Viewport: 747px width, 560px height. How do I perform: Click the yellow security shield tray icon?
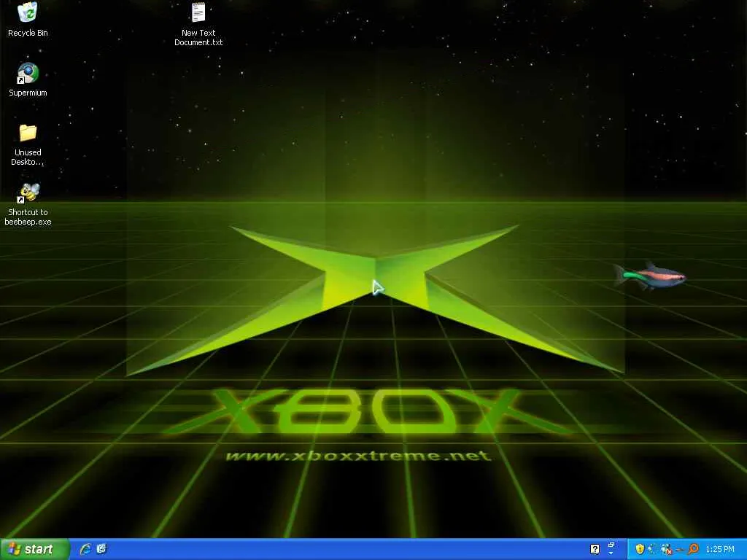[x=640, y=549]
